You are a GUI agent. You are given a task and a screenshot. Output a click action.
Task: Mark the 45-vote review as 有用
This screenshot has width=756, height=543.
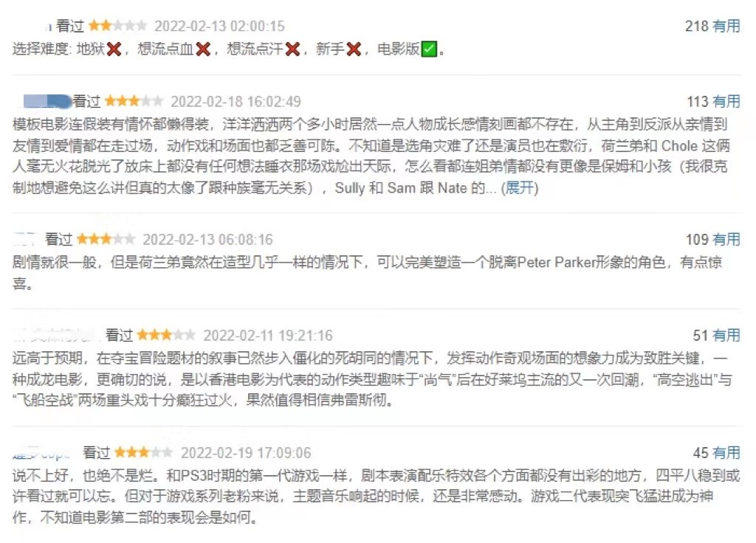(x=726, y=453)
